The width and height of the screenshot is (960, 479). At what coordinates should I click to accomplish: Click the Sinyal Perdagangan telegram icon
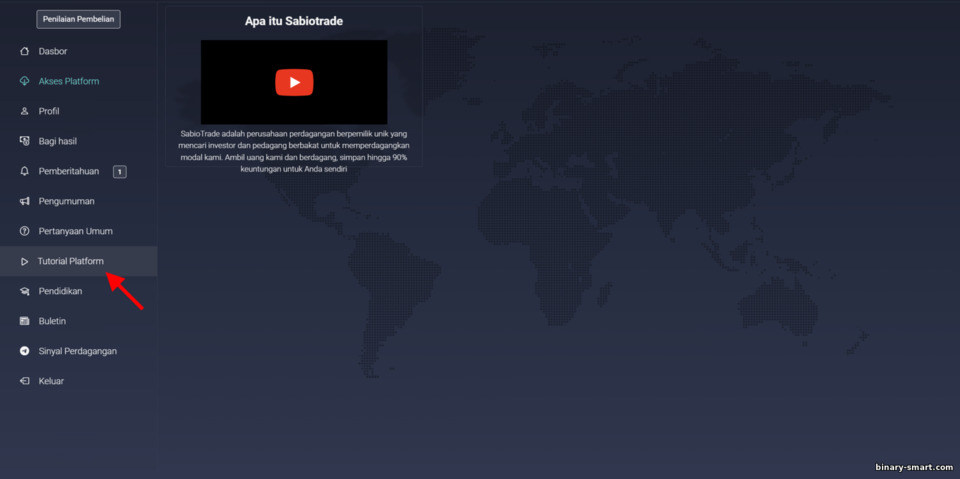click(24, 351)
